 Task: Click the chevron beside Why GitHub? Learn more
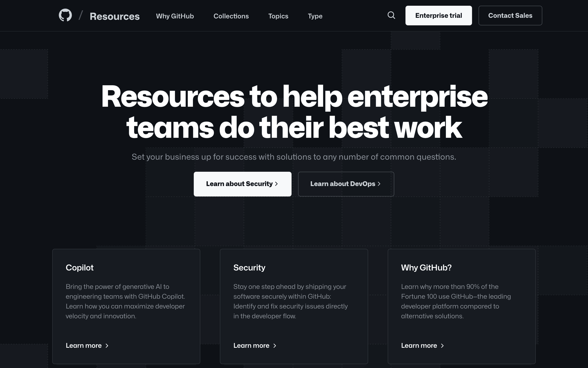click(442, 346)
